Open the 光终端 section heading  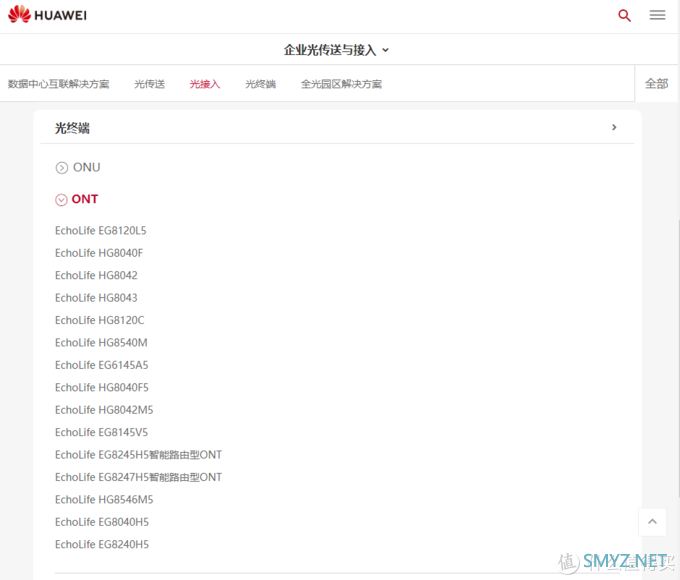72,128
